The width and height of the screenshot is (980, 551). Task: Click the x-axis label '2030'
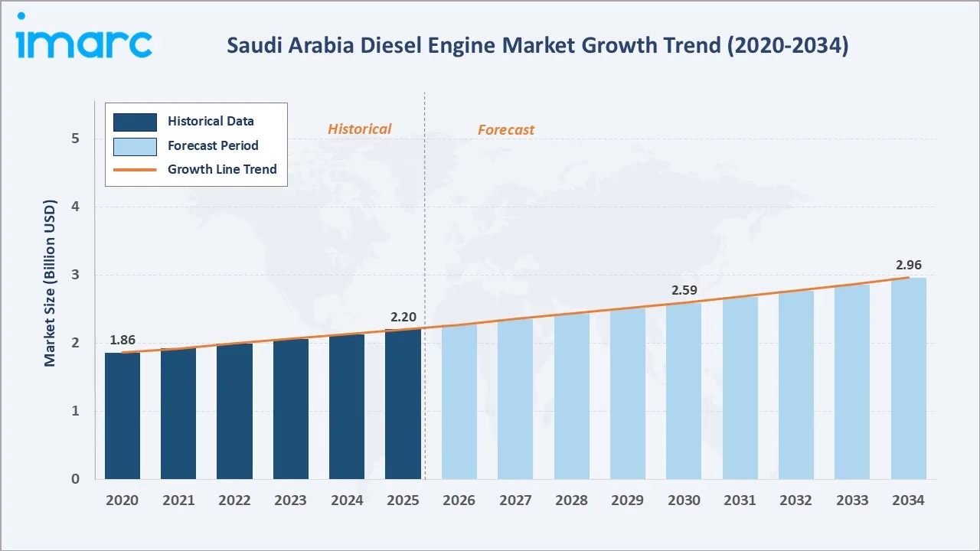point(684,500)
